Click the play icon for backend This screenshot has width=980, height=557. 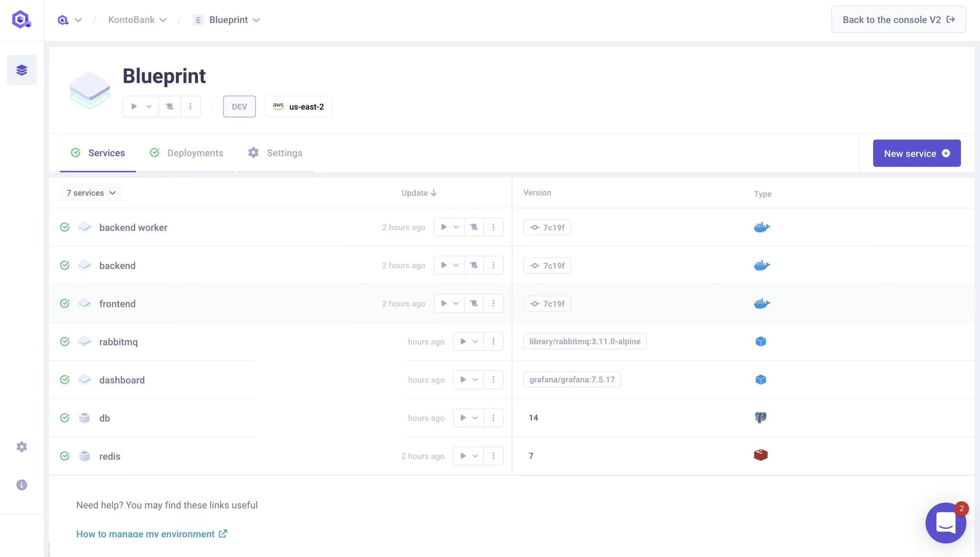tap(444, 265)
